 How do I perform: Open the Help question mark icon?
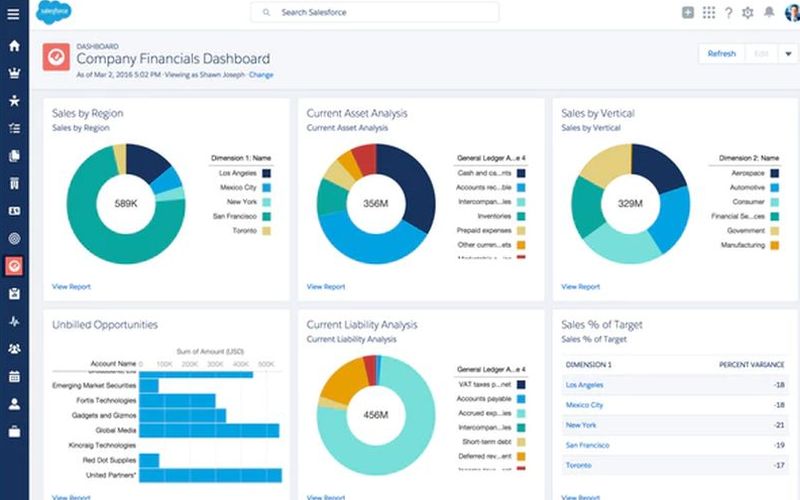point(729,13)
